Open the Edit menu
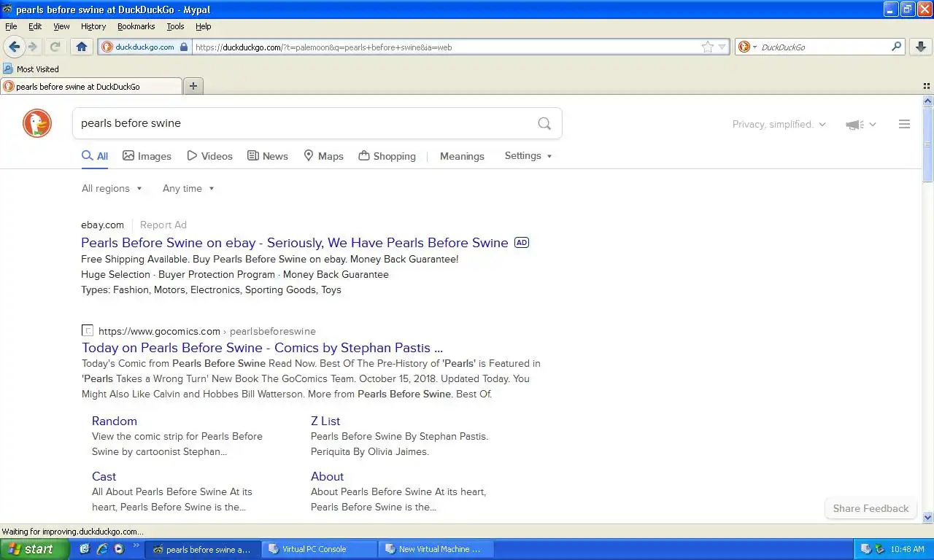 35,26
